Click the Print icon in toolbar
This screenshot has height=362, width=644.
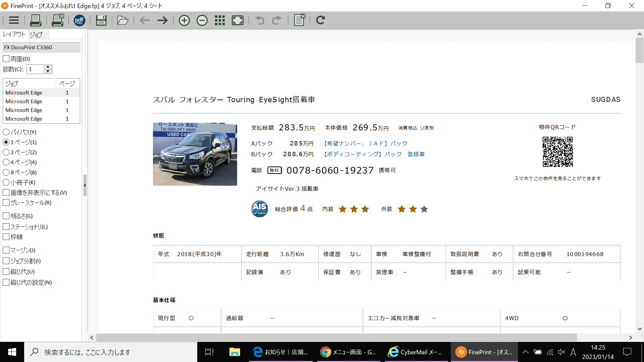[36, 20]
